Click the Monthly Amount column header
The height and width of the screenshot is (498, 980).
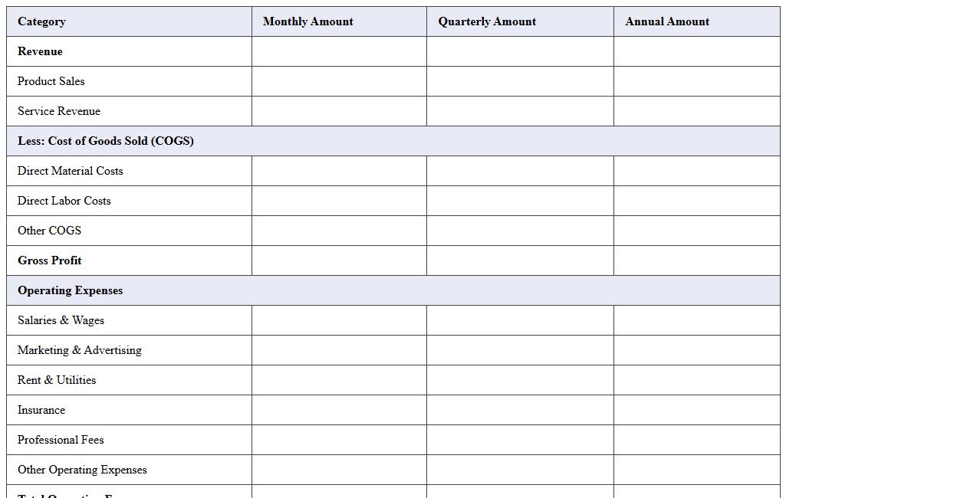339,21
